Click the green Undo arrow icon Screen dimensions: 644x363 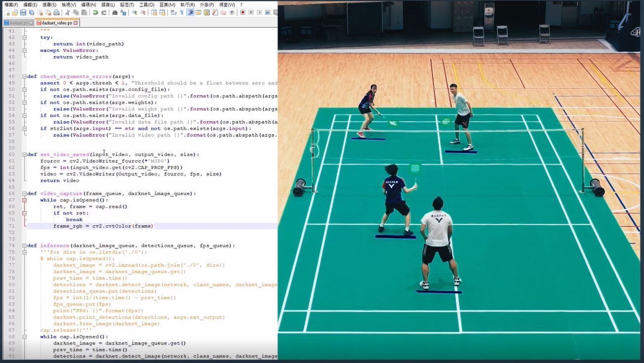coord(95,12)
